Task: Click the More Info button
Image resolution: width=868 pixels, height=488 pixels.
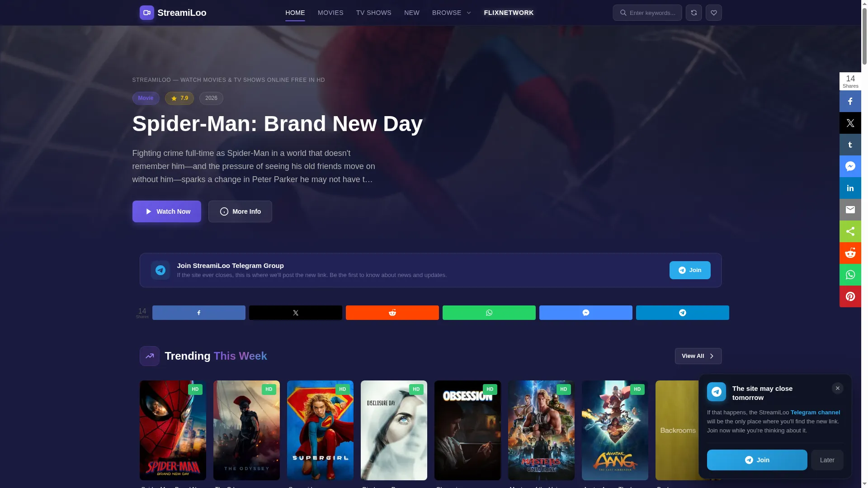Action: [x=240, y=211]
